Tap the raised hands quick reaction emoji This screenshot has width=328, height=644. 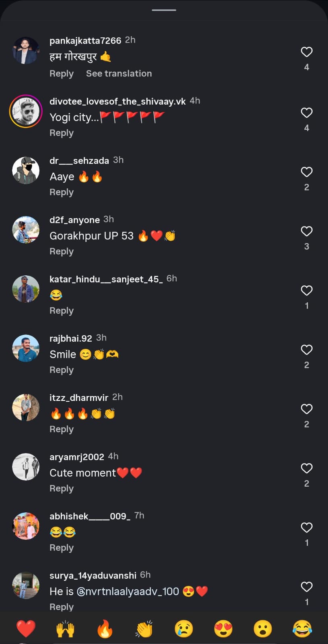point(65,629)
